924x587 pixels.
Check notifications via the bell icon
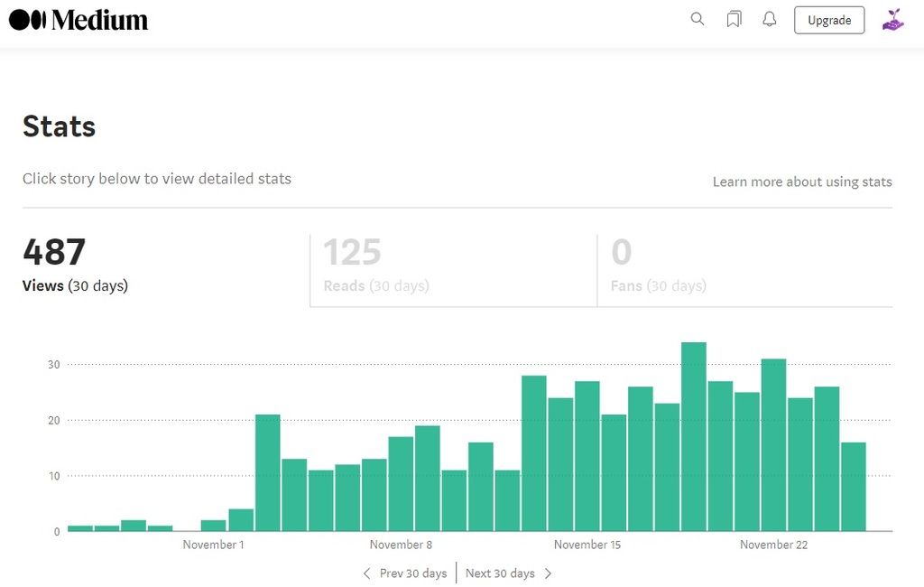coord(769,18)
